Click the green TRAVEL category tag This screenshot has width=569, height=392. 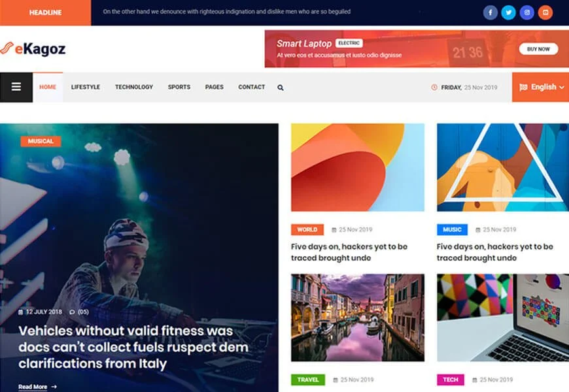coord(308,380)
